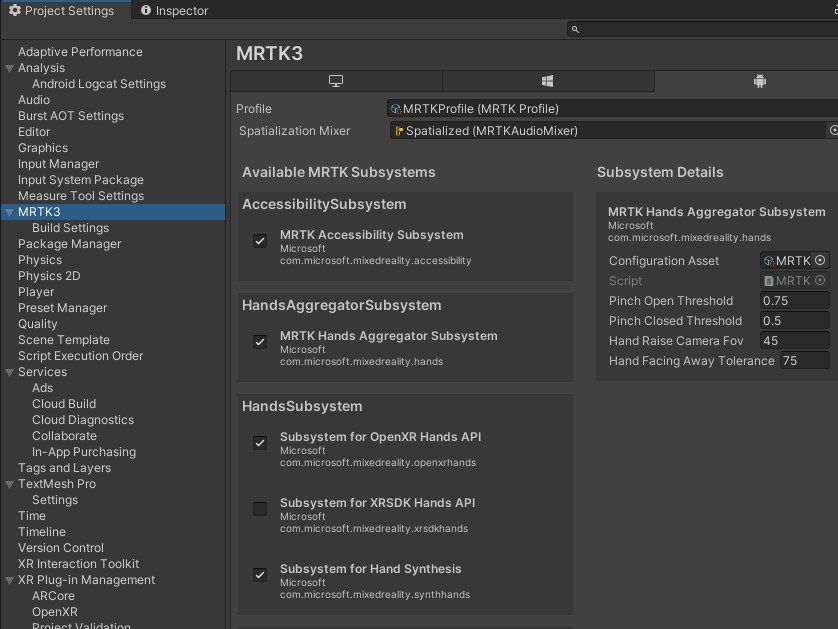Edit the Pinch Open Threshold value
This screenshot has width=838, height=629.
point(795,300)
